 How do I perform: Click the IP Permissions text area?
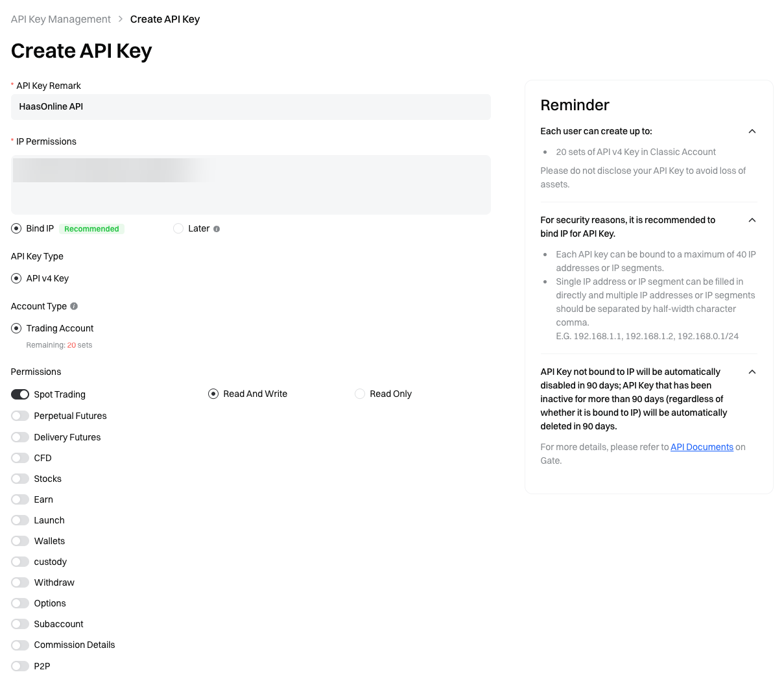tap(251, 185)
